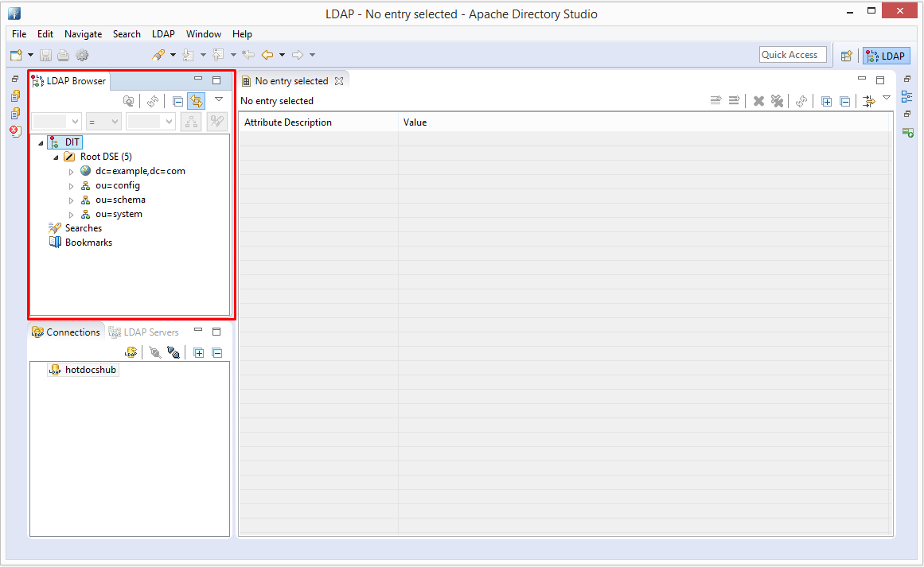Viewport: 924px width, 567px height.
Task: Select the hotdocshub connection
Action: click(x=90, y=370)
